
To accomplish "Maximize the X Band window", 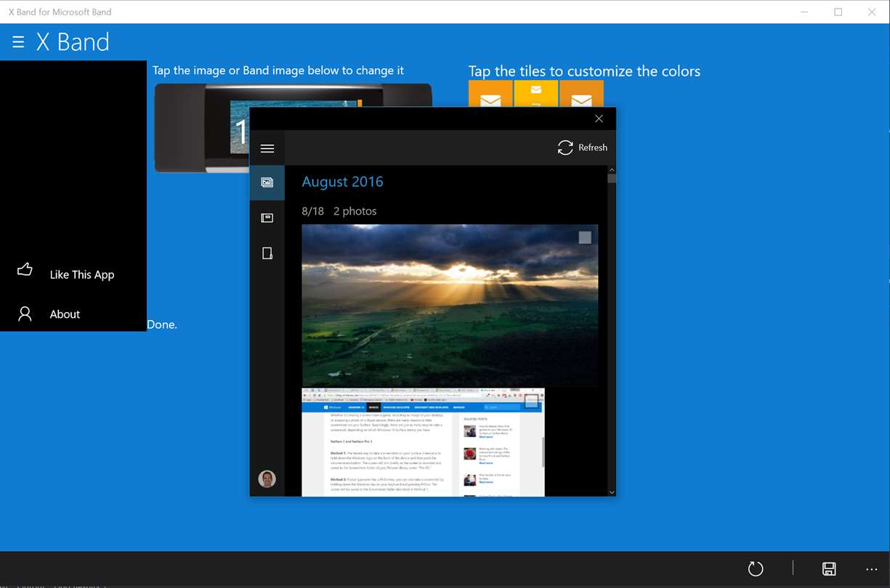I will (x=838, y=12).
